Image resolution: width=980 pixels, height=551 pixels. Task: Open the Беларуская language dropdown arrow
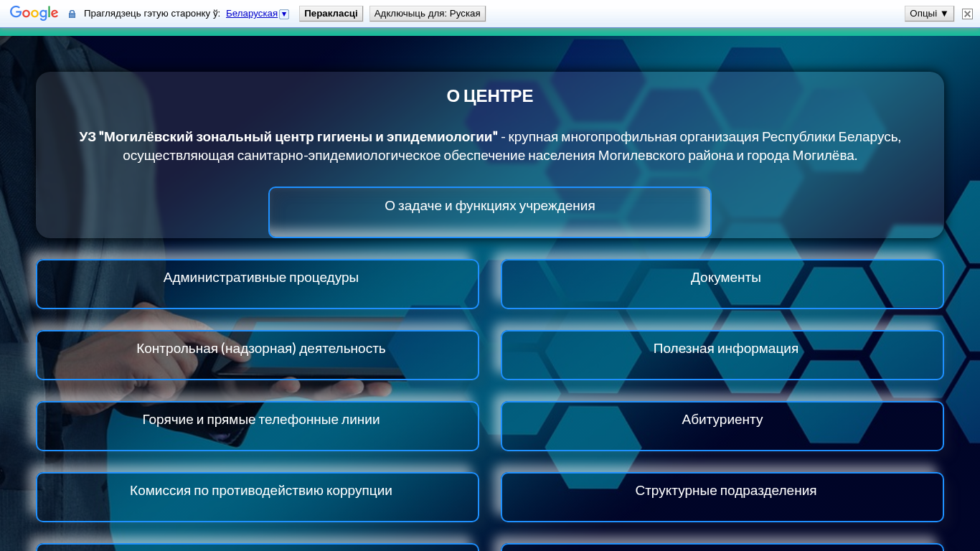pos(284,14)
